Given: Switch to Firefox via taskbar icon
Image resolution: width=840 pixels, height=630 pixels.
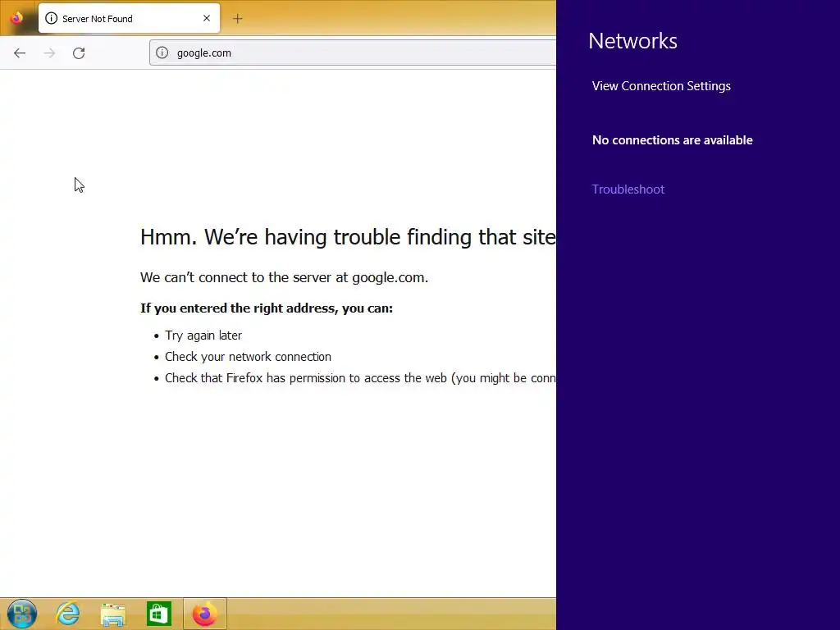Looking at the screenshot, I should (204, 614).
